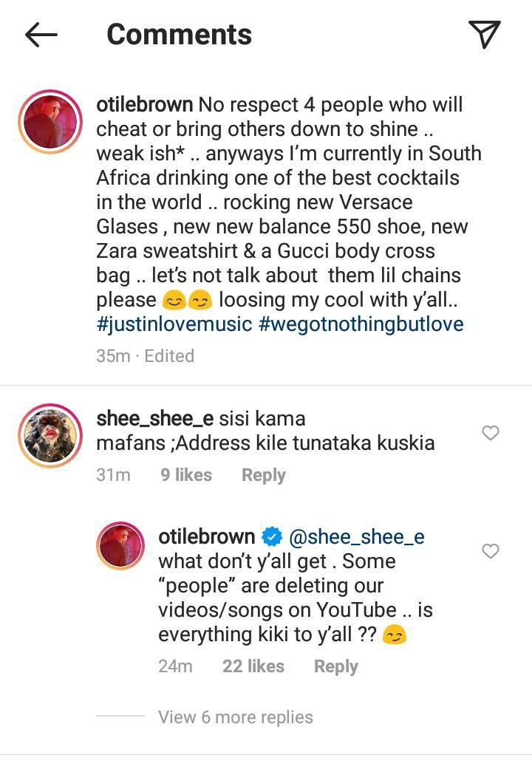Viewport: 532px width, 769px height.
Task: Open the #wegotnothingbutlove hashtag
Action: click(x=361, y=324)
